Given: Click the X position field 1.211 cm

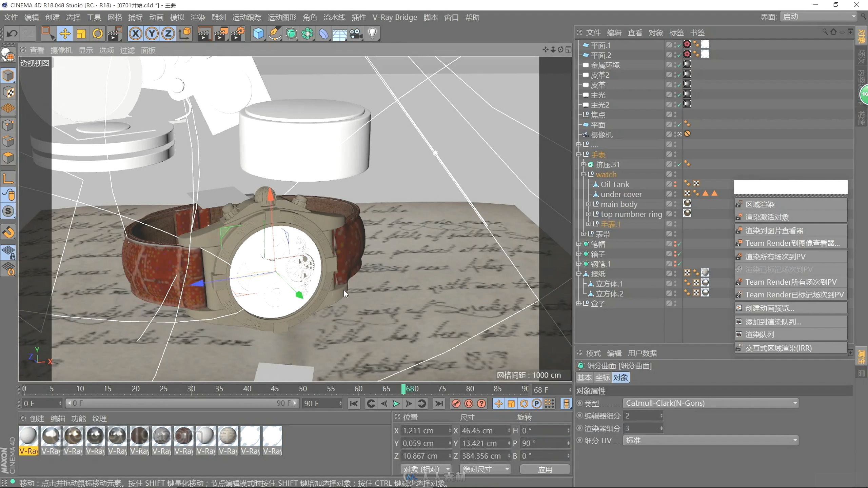Looking at the screenshot, I should [426, 430].
